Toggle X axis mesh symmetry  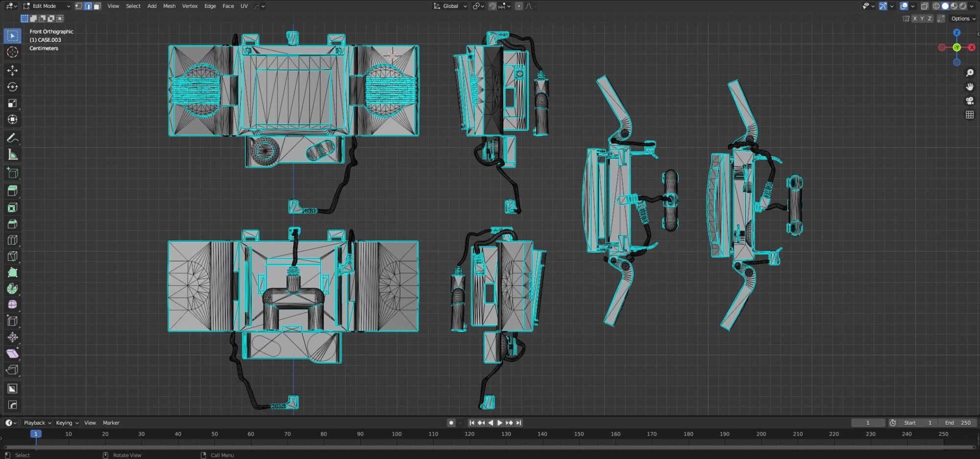coord(914,19)
